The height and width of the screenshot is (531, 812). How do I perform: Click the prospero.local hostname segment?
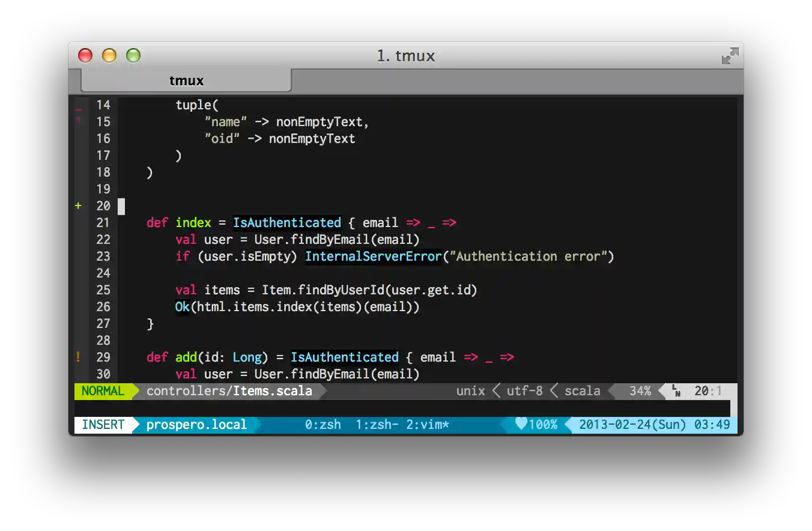click(x=196, y=425)
